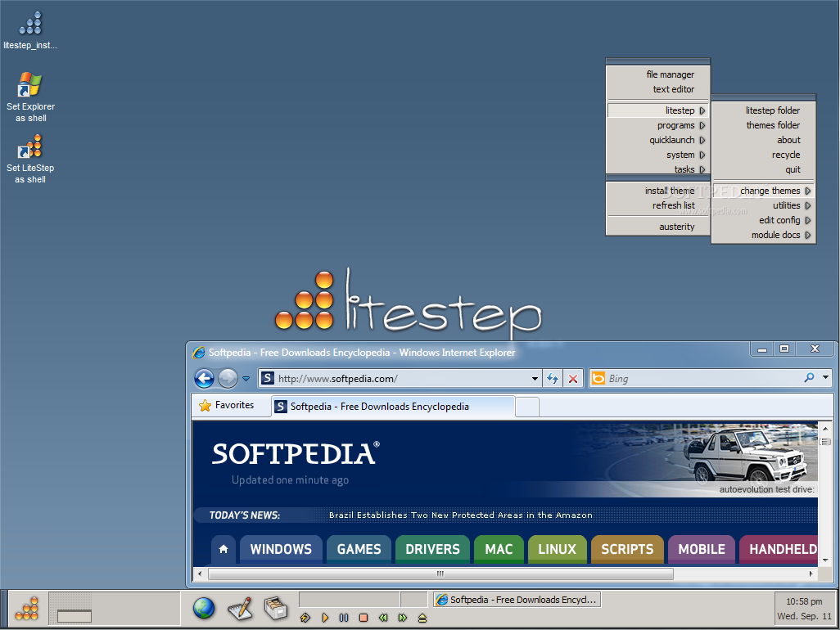The image size is (840, 630).
Task: Stop playback with the square stop button
Action: click(364, 618)
